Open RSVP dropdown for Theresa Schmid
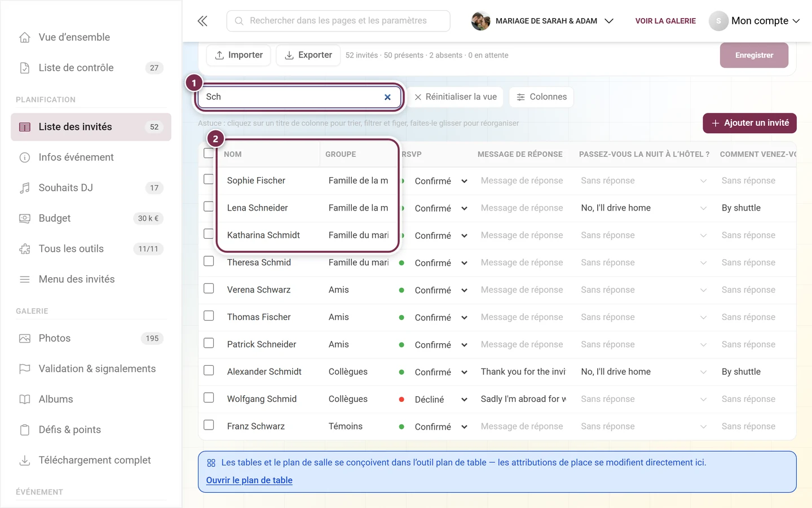812x508 pixels. coord(464,263)
